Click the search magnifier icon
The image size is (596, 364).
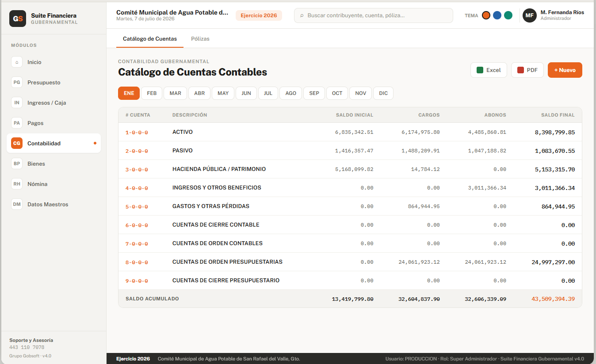(302, 15)
